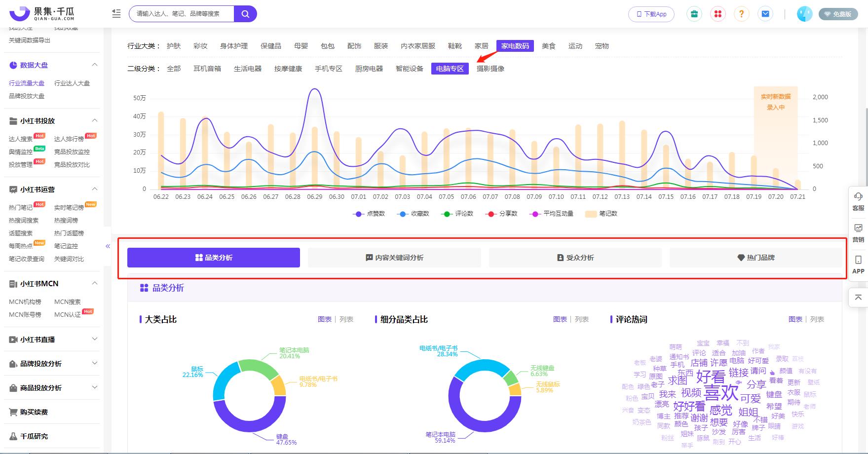Click the back-to-top arrow icon
This screenshot has width=868, height=454.
[x=858, y=298]
